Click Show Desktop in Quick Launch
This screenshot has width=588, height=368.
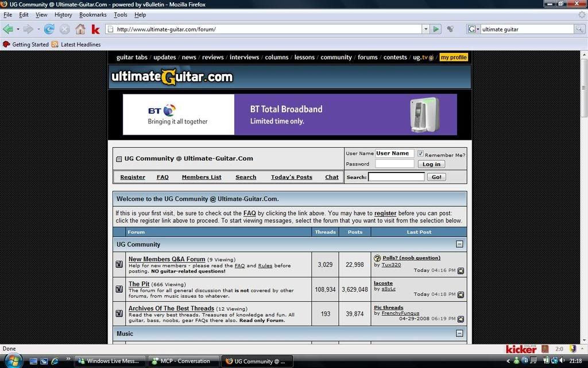click(33, 361)
